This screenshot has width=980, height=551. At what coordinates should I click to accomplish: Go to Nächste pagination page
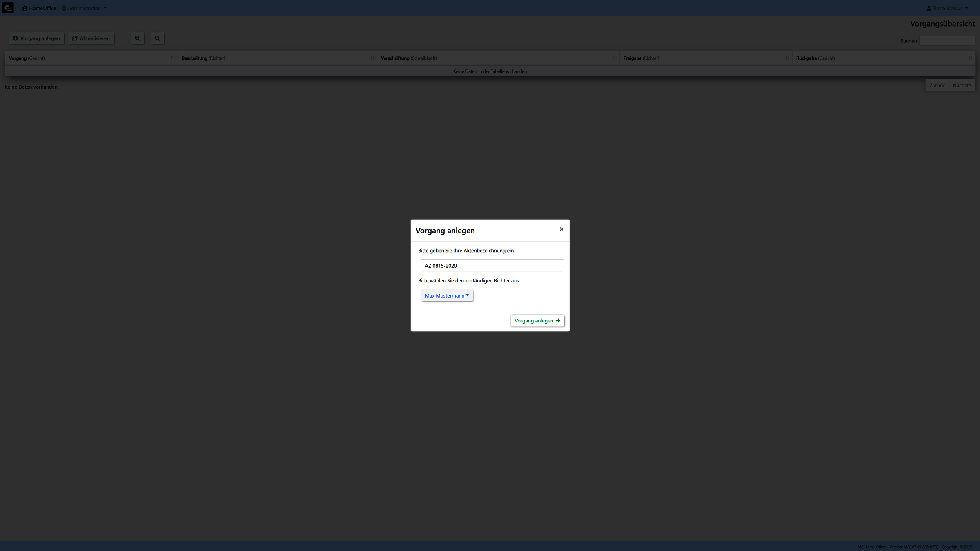point(962,86)
